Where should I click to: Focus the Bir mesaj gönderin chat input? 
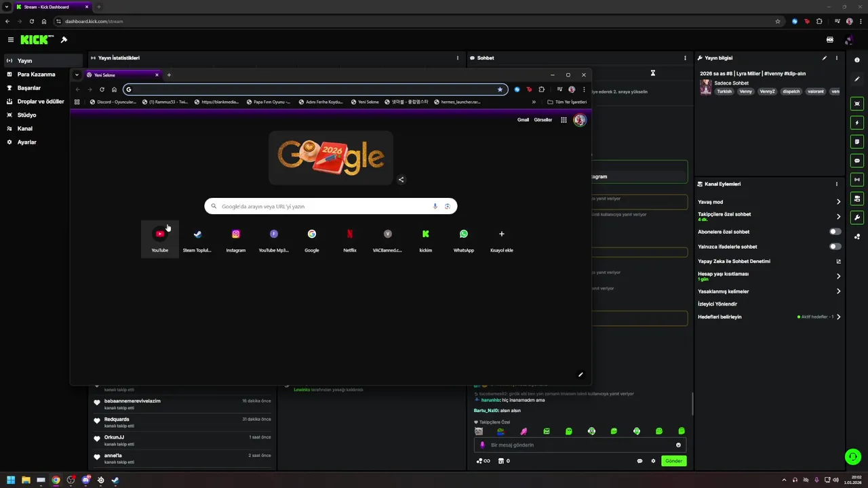click(x=580, y=445)
